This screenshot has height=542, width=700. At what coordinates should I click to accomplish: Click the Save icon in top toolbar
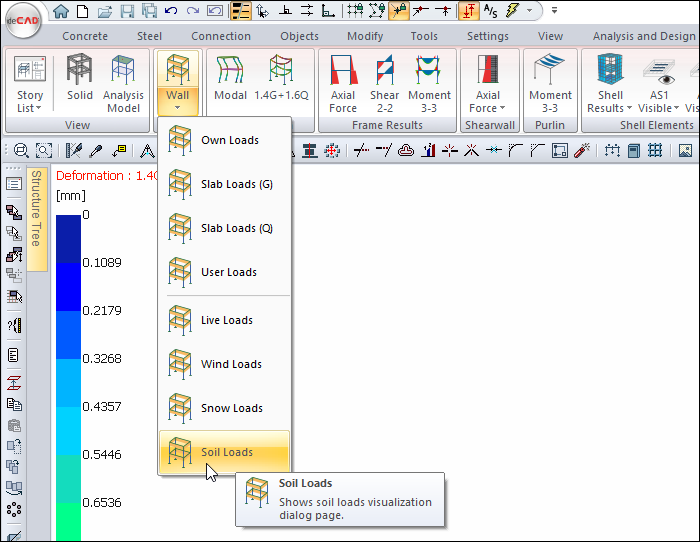127,11
